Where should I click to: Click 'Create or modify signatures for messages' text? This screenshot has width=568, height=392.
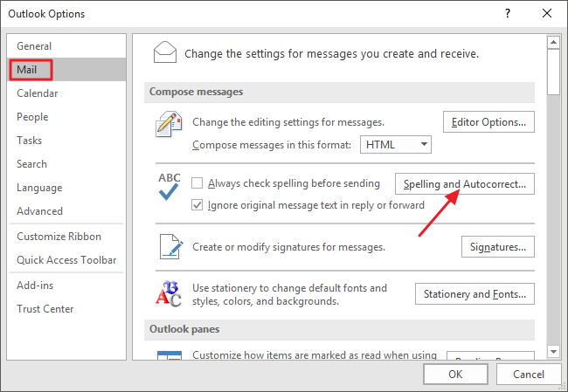[x=288, y=247]
